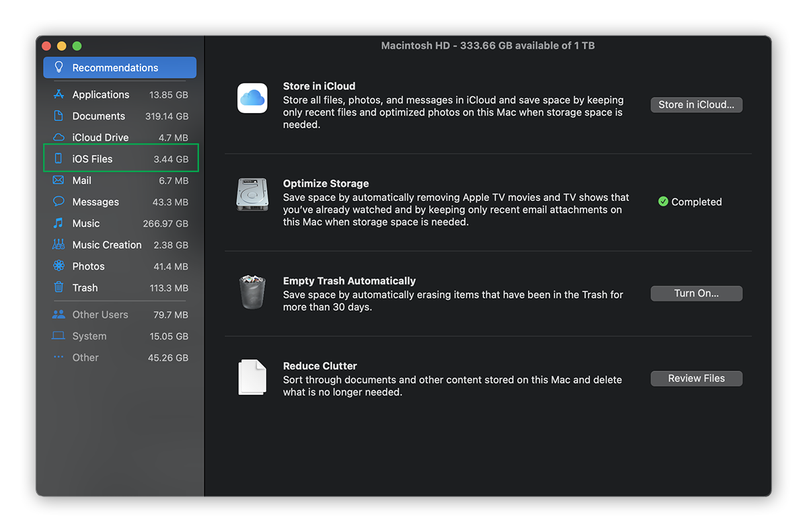Screen dimensions: 807x532
Task: Click the 15.05 GB System size
Action: point(169,336)
